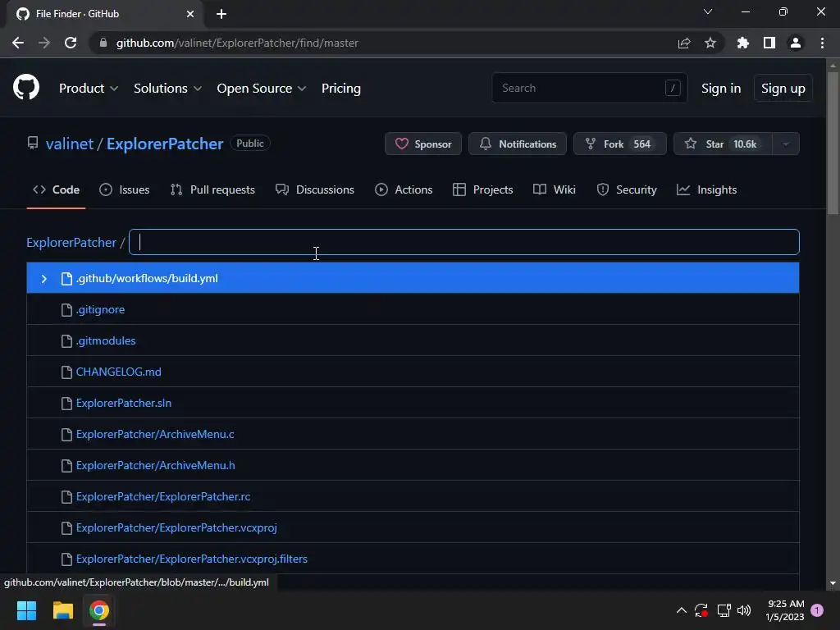This screenshot has height=630, width=840.
Task: Click the Sign up button
Action: point(783,88)
